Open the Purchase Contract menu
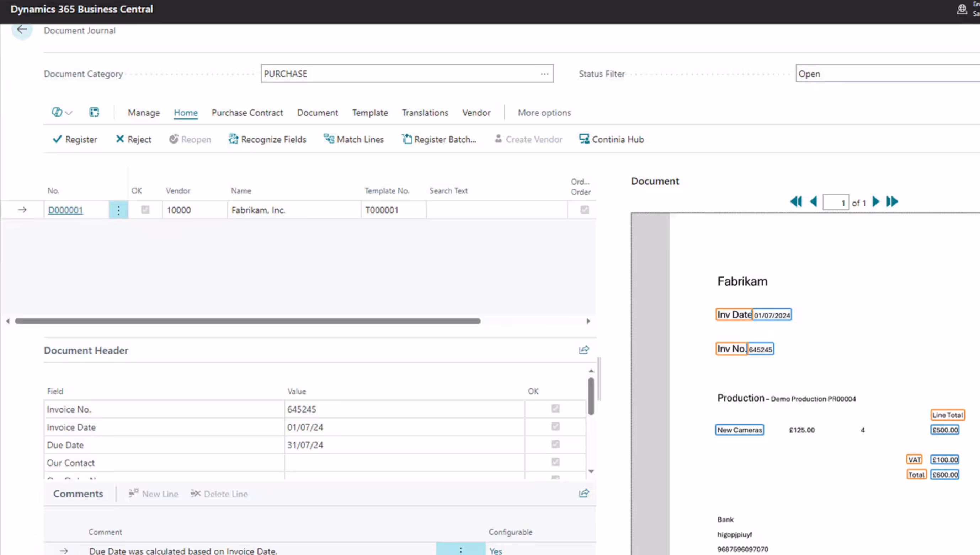The height and width of the screenshot is (555, 980). (247, 113)
